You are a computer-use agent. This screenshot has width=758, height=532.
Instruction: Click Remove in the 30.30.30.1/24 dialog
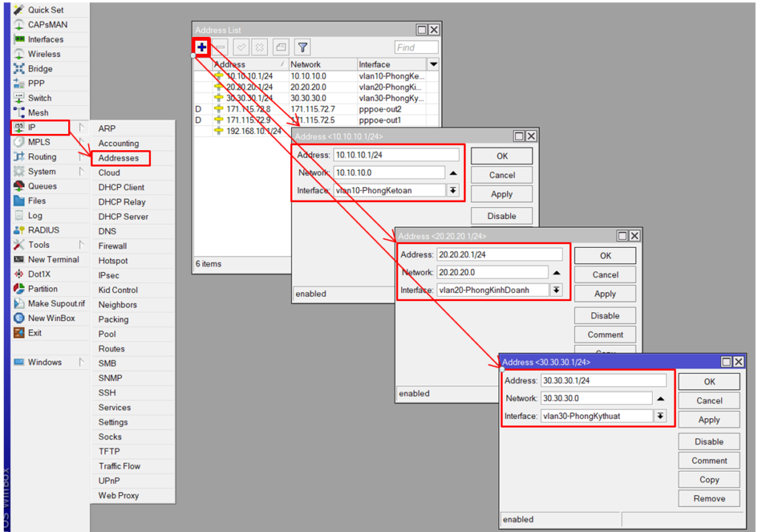(x=708, y=499)
